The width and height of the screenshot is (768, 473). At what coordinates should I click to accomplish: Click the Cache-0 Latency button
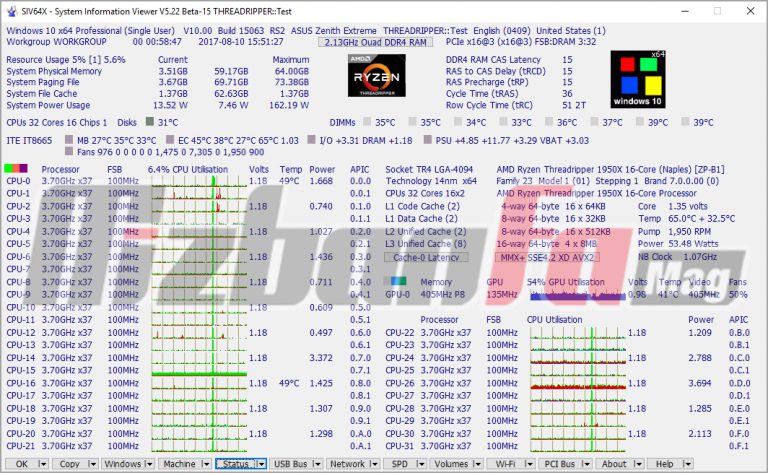point(426,257)
